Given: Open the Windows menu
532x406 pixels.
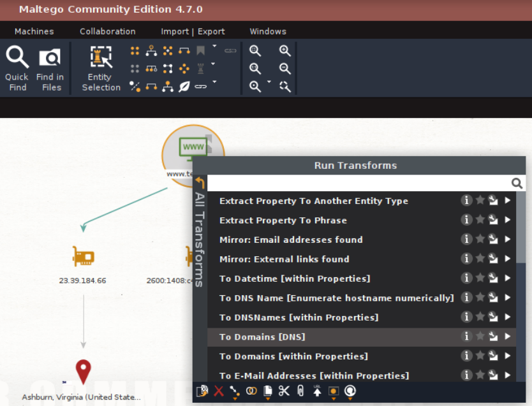Looking at the screenshot, I should coord(268,31).
